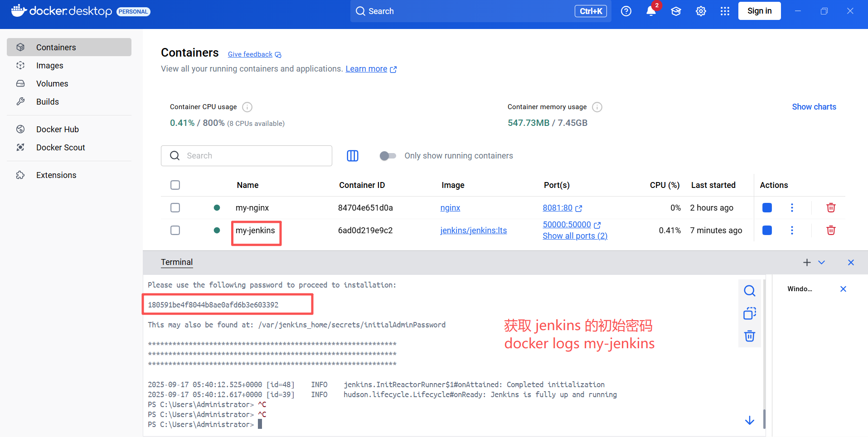This screenshot has height=437, width=868.
Task: Add a new terminal session
Action: point(807,262)
